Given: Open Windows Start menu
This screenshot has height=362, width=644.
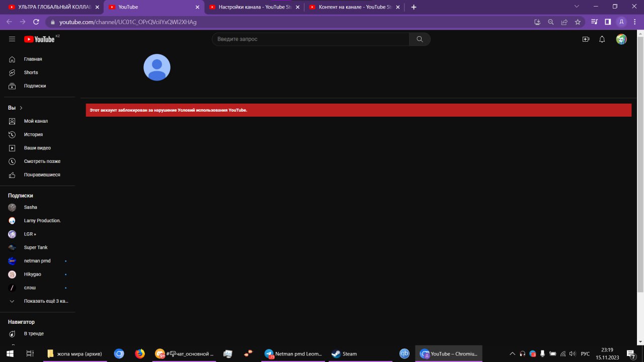Looking at the screenshot, I should 10,354.
